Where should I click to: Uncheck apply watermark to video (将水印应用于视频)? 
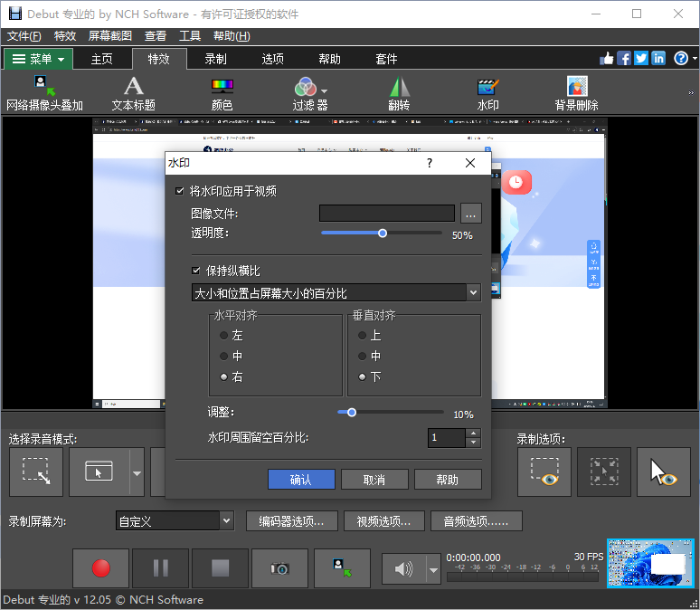[x=181, y=192]
